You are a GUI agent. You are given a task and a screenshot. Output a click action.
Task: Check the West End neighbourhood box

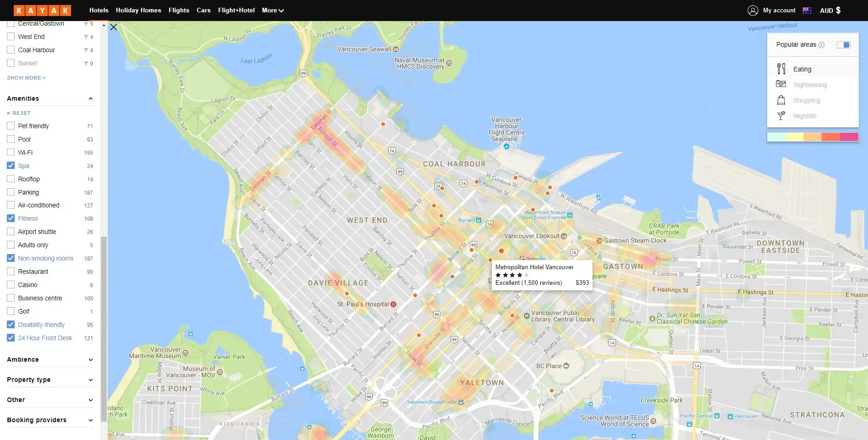pos(11,37)
